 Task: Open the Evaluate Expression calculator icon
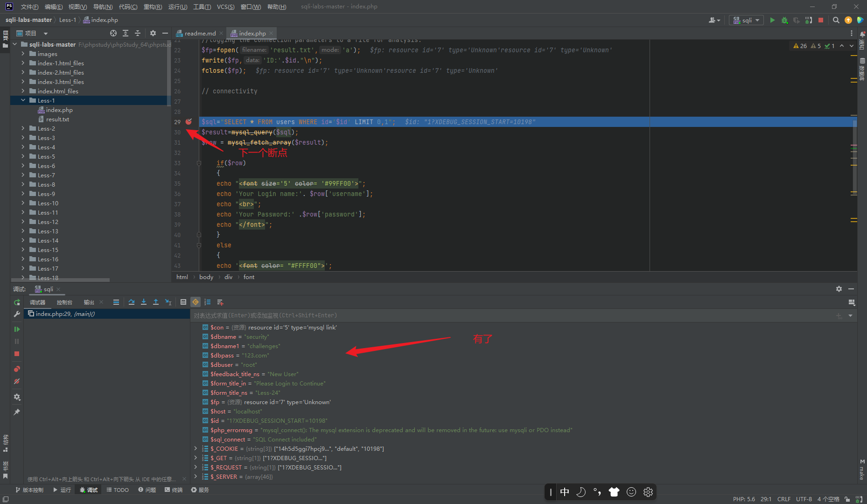(183, 302)
